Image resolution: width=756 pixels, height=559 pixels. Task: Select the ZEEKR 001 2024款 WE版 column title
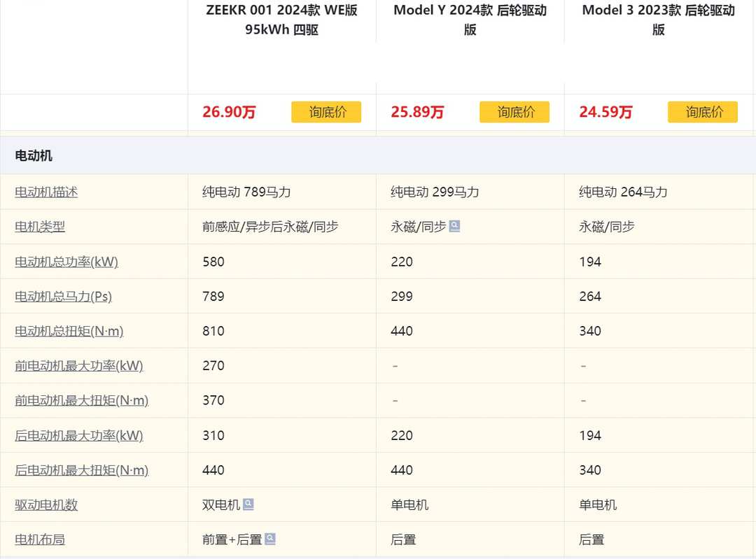coord(282,20)
